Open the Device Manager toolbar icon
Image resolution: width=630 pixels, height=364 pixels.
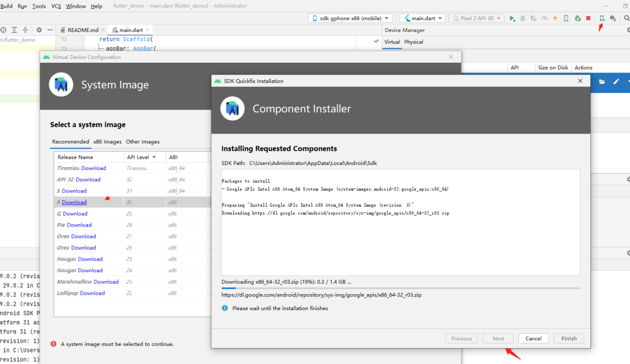pos(602,19)
